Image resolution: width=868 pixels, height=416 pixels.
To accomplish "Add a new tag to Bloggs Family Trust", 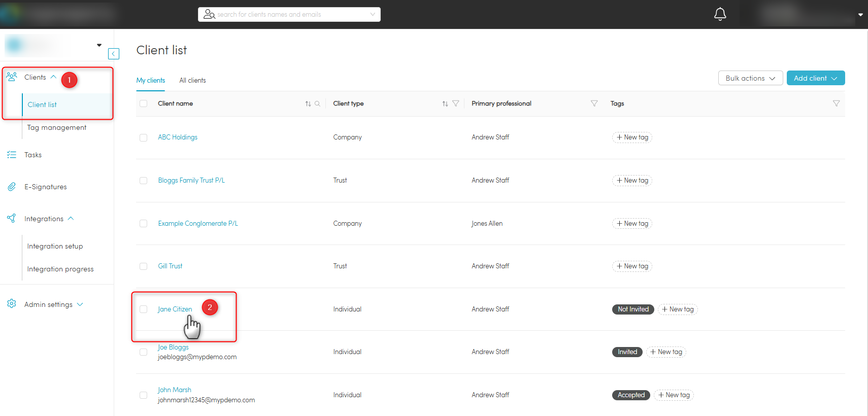I will pyautogui.click(x=632, y=181).
